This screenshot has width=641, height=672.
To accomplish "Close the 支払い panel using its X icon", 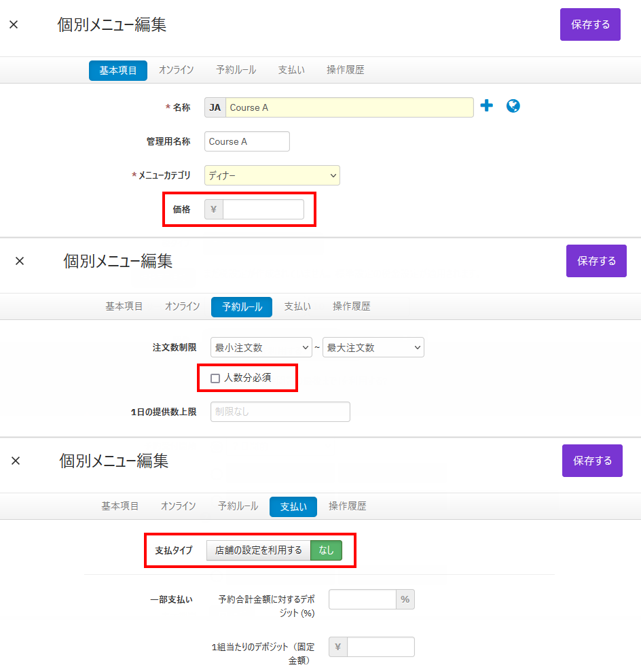I will click(16, 461).
